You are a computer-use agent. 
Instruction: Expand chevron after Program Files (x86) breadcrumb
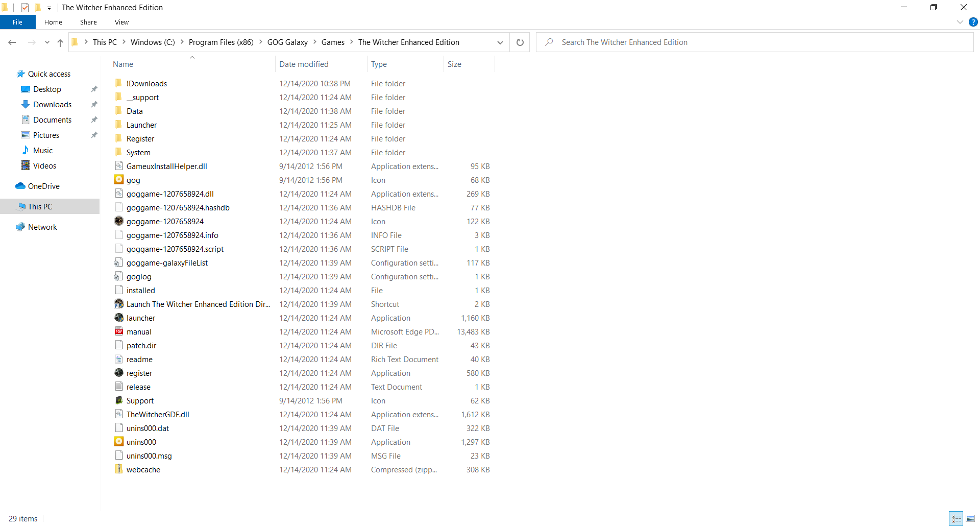[260, 42]
